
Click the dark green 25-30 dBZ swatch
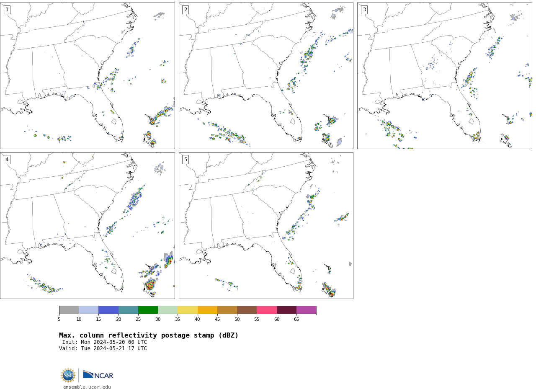click(x=148, y=310)
